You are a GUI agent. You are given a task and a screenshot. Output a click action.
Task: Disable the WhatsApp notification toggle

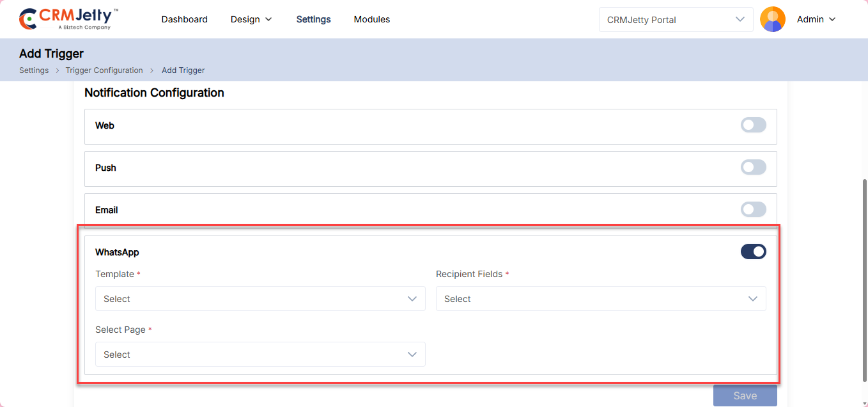753,252
